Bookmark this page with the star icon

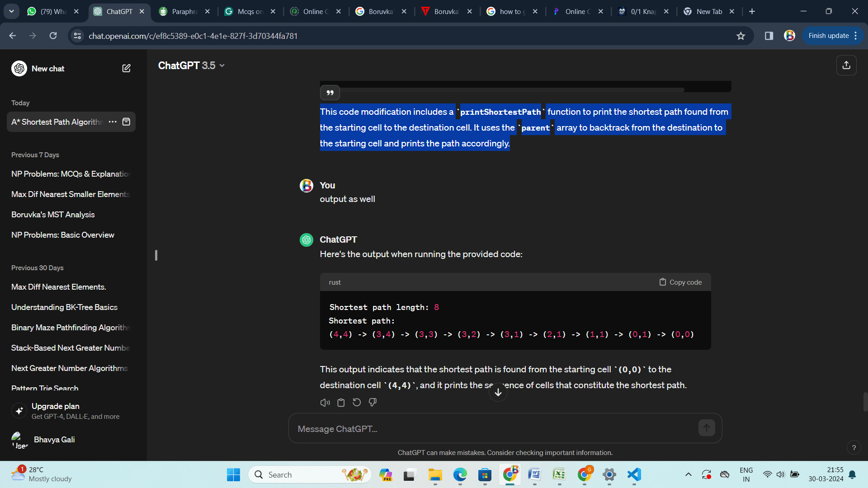click(741, 36)
